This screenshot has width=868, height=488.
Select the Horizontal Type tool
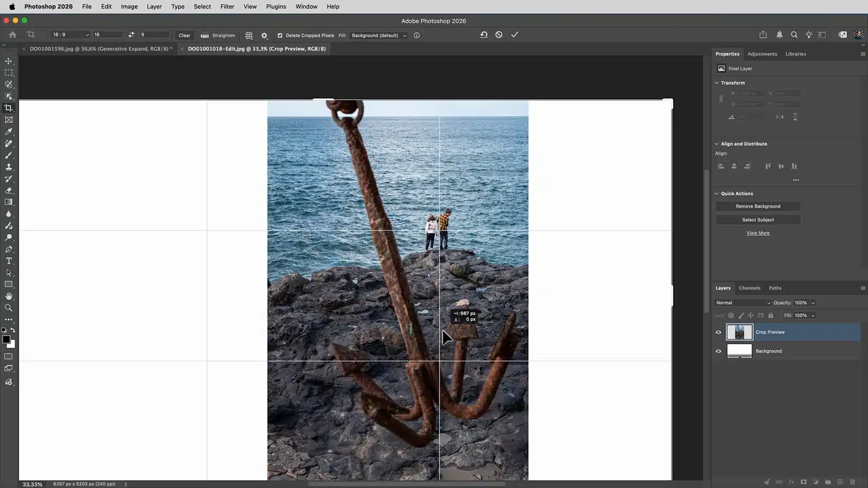pos(9,261)
